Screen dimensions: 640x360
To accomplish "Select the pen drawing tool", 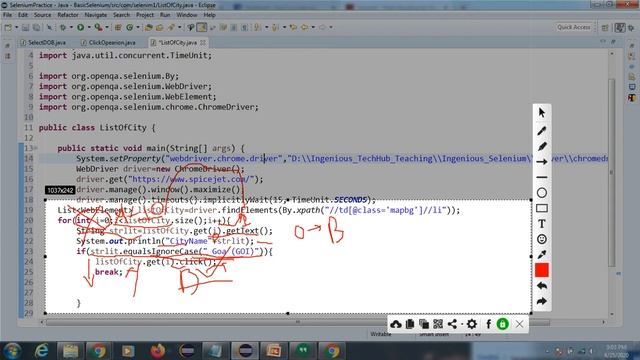I will click(x=542, y=130).
